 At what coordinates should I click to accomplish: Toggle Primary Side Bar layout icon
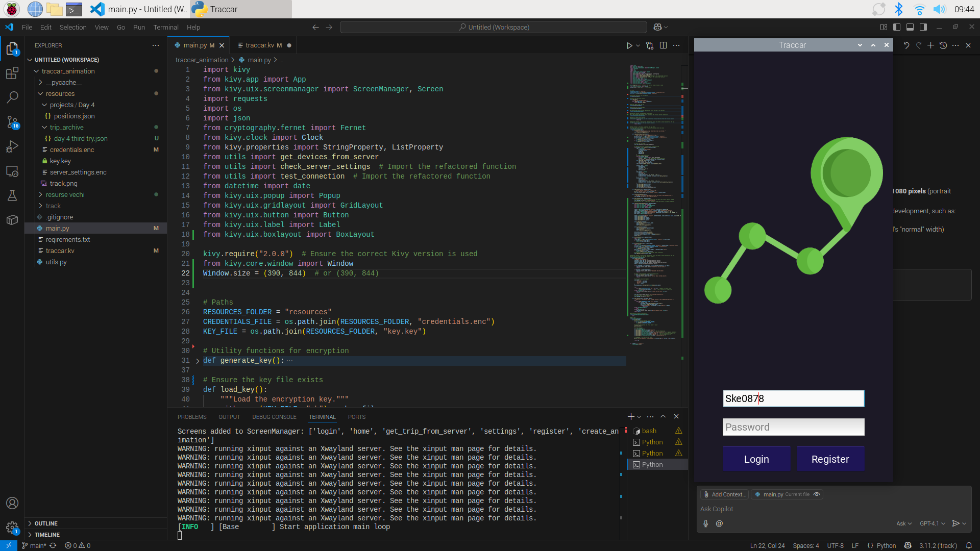tap(897, 27)
